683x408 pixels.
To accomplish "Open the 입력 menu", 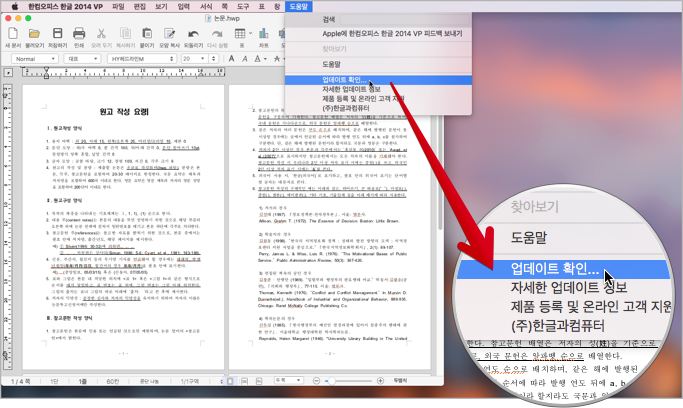I will [x=183, y=6].
